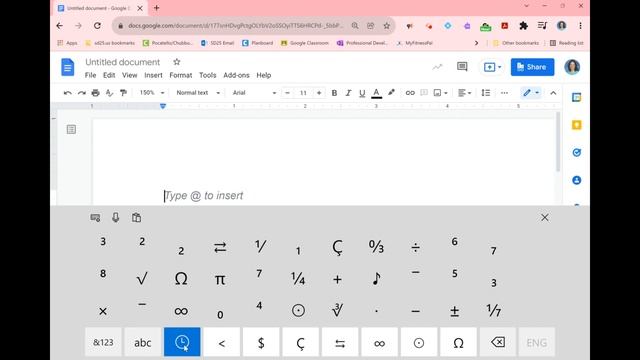Open the Help menu
Screen dimensions: 640x360
[264, 75]
